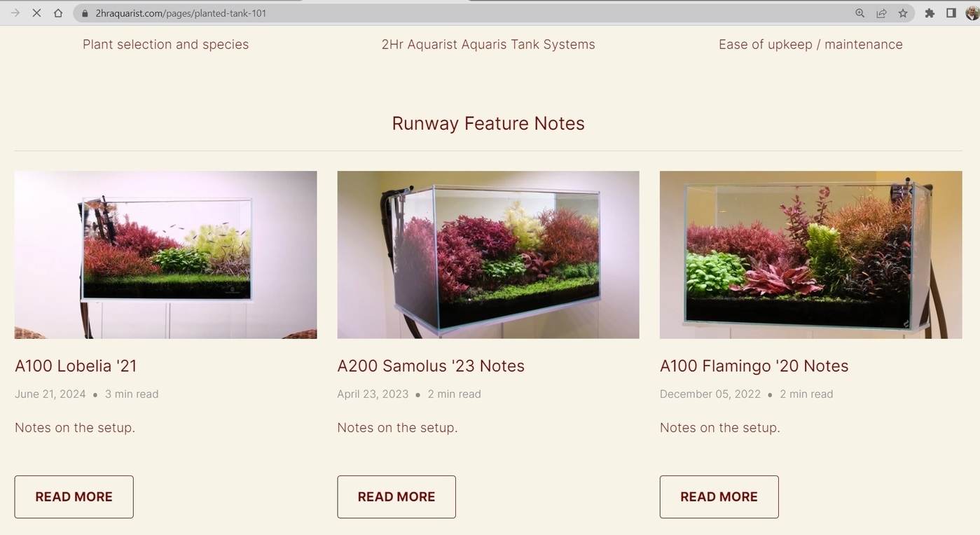Viewport: 980px width, 535px height.
Task: Toggle the browser side panel icon
Action: (x=951, y=13)
